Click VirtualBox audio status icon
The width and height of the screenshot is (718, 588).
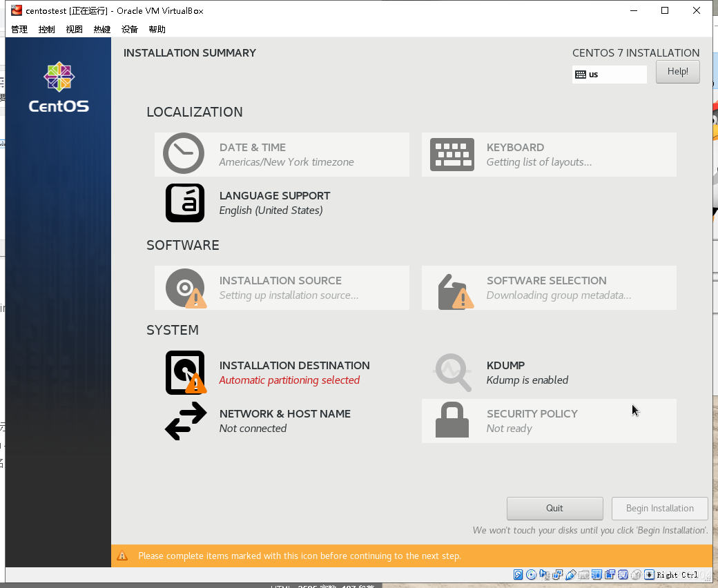[543, 575]
